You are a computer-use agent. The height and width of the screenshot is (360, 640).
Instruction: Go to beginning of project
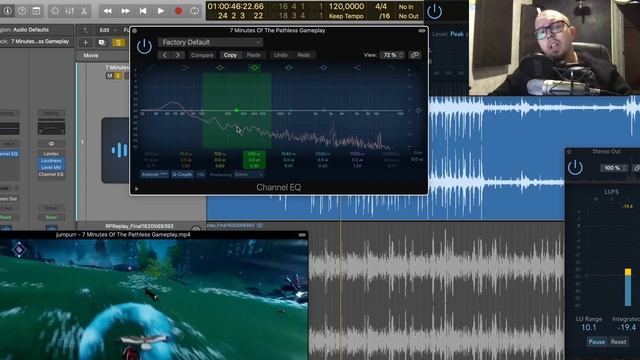click(143, 11)
